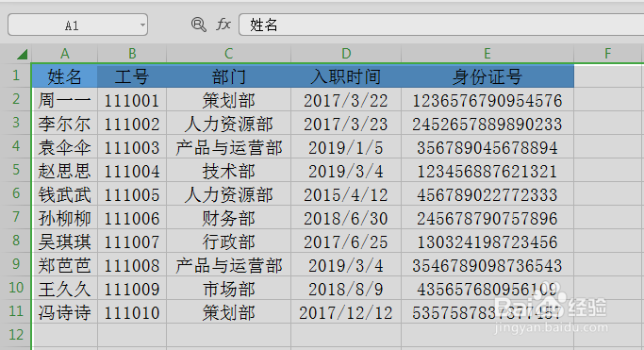Screen dimensions: 644x350
Task: Select cell with name 周一一
Action: [x=64, y=100]
